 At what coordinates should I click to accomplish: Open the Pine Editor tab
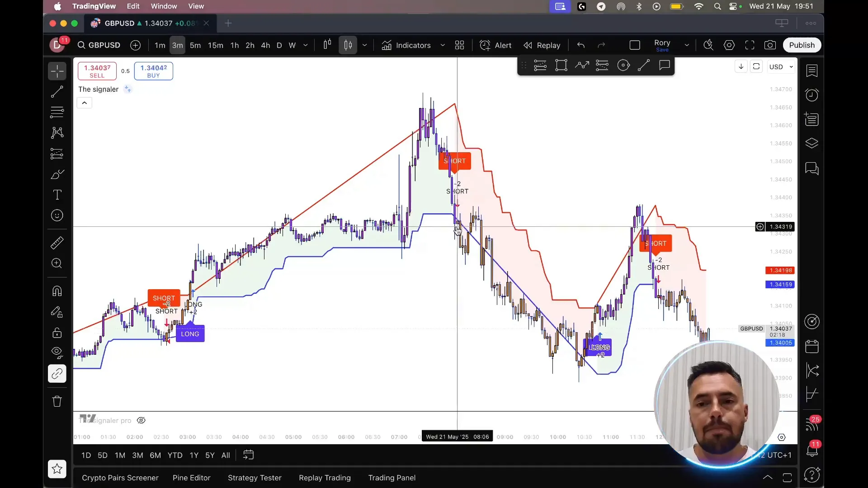192,478
